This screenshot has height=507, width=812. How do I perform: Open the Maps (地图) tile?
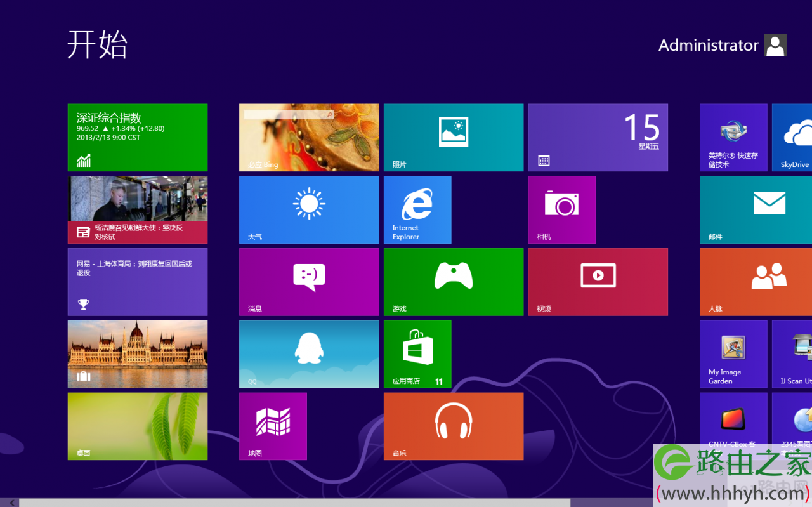[x=273, y=426]
